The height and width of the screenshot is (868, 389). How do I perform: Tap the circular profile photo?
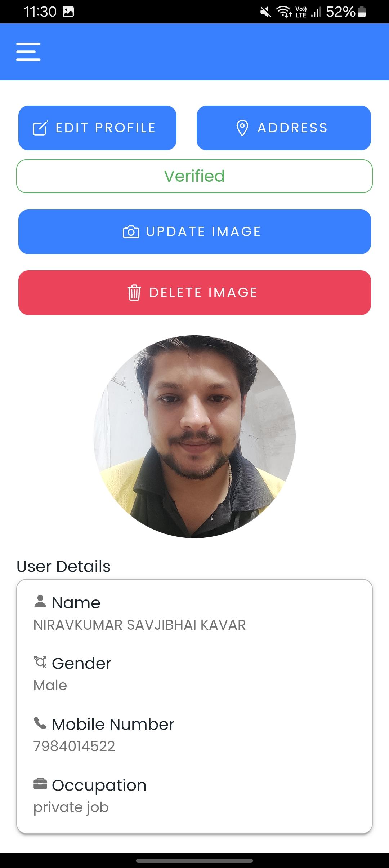point(194,437)
